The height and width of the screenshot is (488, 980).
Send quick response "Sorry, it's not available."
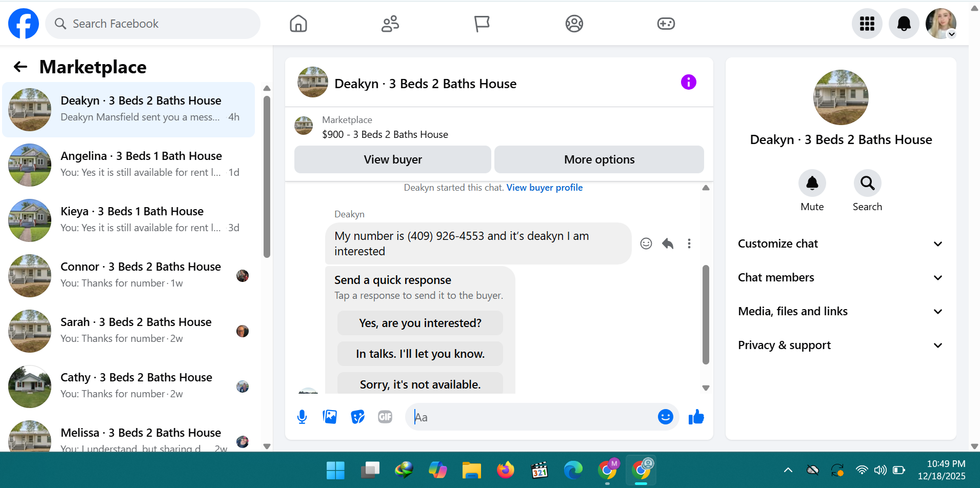point(420,383)
